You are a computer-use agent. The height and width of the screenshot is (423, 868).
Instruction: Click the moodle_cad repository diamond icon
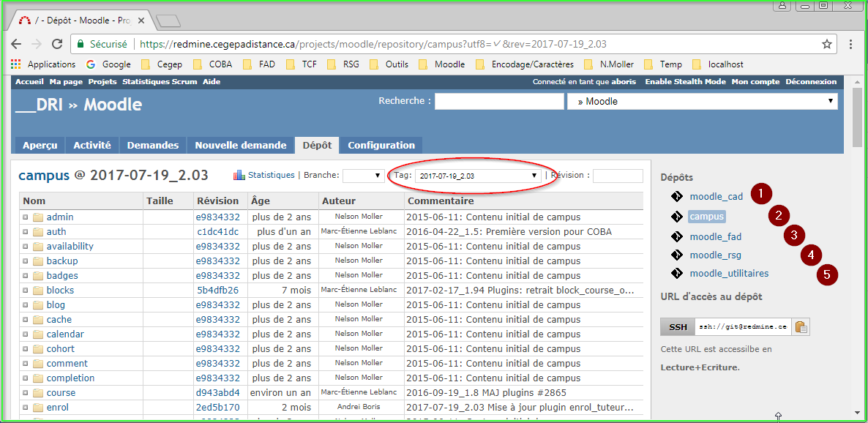pyautogui.click(x=678, y=197)
